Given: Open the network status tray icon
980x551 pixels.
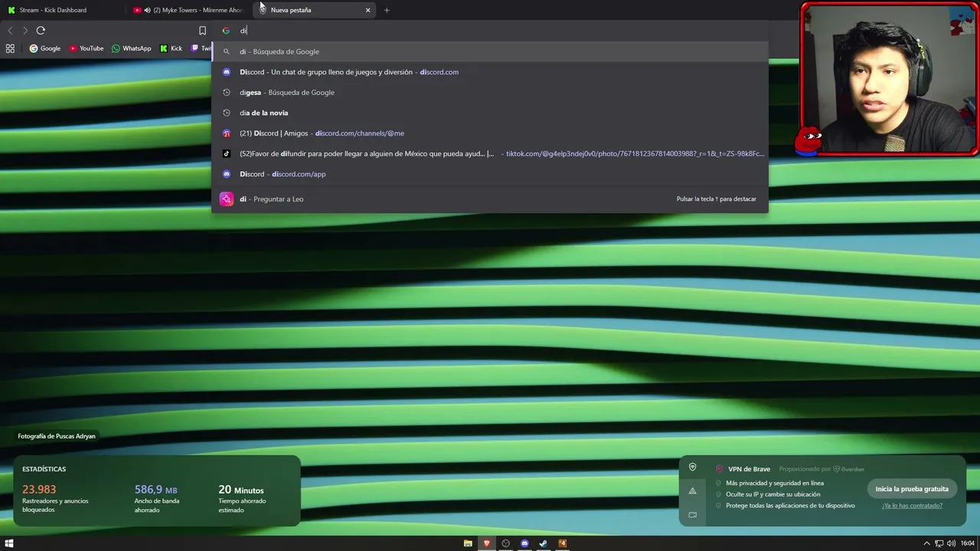Looking at the screenshot, I should [939, 543].
